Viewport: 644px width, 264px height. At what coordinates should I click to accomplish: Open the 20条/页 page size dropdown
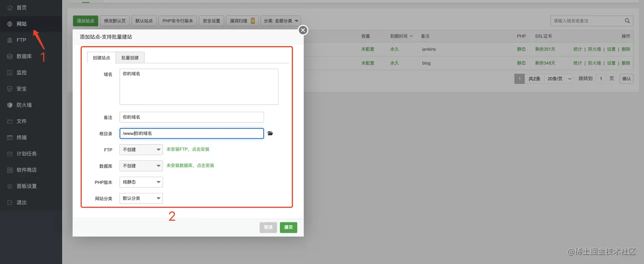coord(559,79)
